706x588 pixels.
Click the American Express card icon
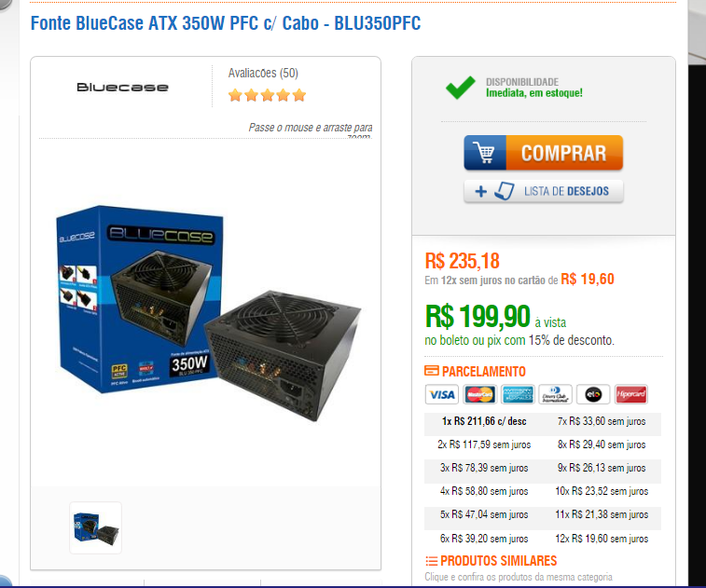[518, 394]
